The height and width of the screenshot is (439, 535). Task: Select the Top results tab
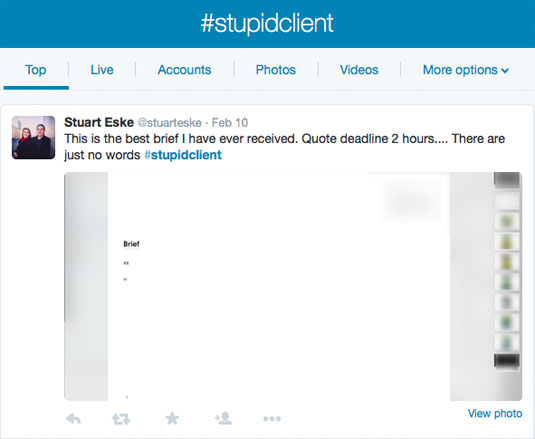[x=36, y=70]
